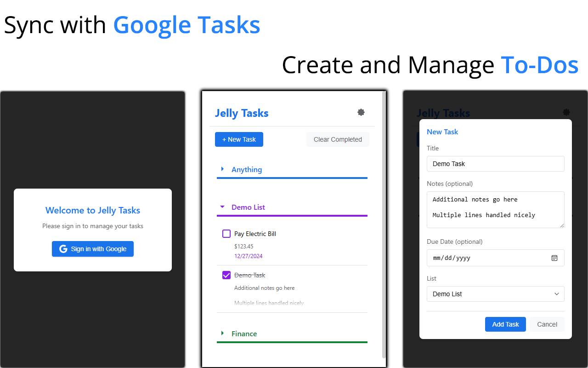The height and width of the screenshot is (368, 588).
Task: Open the List dropdown showing Demo List
Action: point(496,294)
